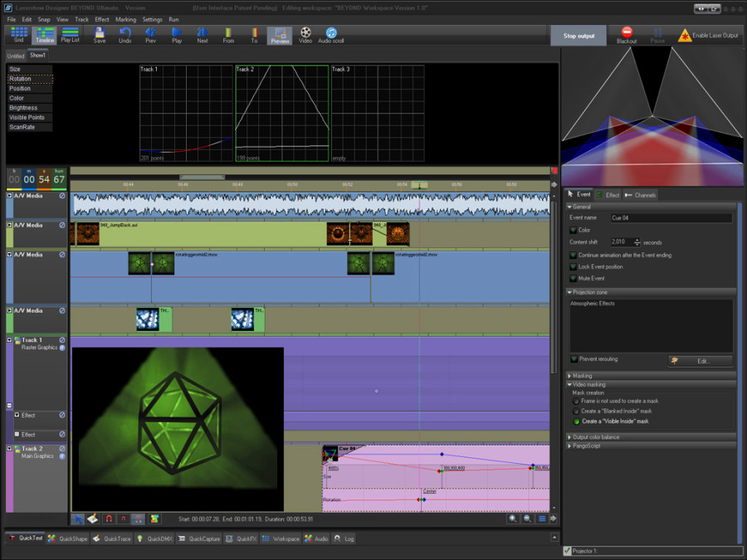Expand the PangoScript section
This screenshot has height=560, width=747.
(x=588, y=446)
